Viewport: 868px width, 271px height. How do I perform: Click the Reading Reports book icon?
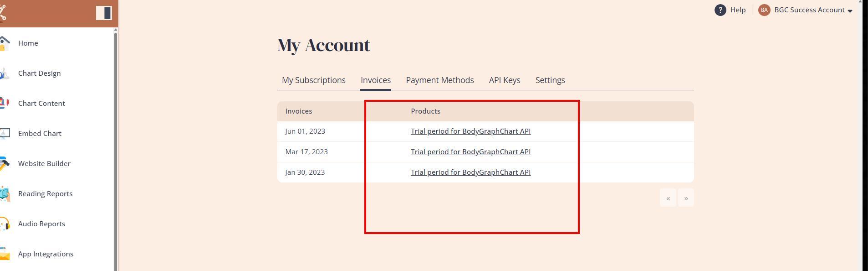click(5, 194)
